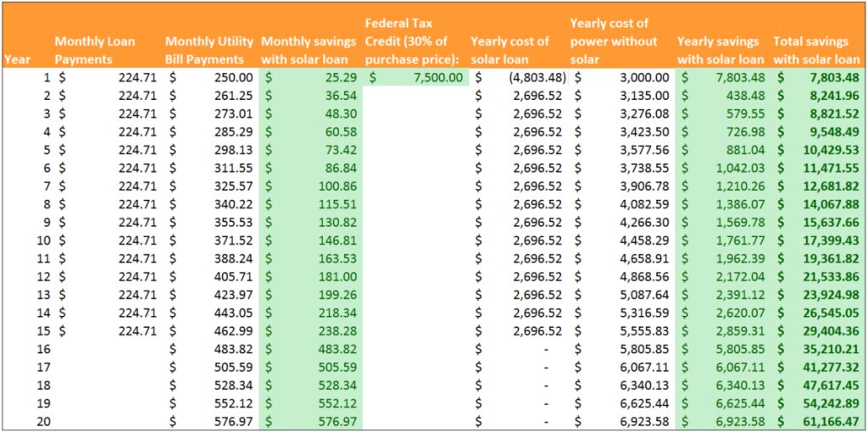The width and height of the screenshot is (868, 432).
Task: Click the 25.29 monthly savings cell
Action: point(310,77)
